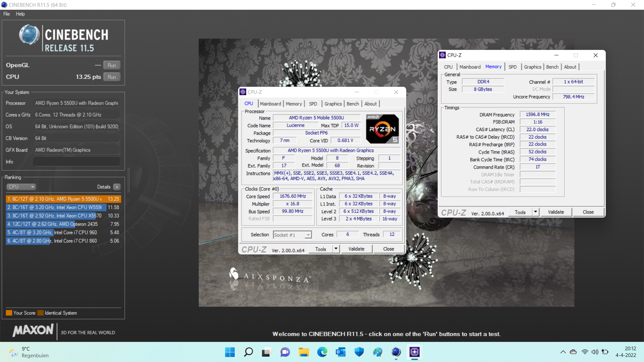644x362 pixels.
Task: Select CPU tab in left CPU-Z window
Action: (249, 104)
